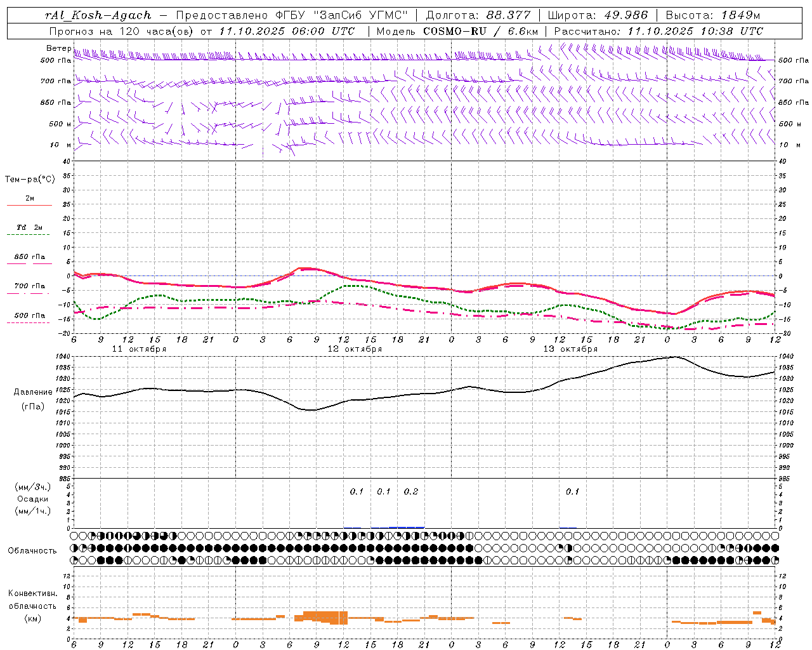Select the (мм/3ч.) precipitation unit label
Image resolution: width=812 pixels, height=650 pixels.
tap(33, 487)
